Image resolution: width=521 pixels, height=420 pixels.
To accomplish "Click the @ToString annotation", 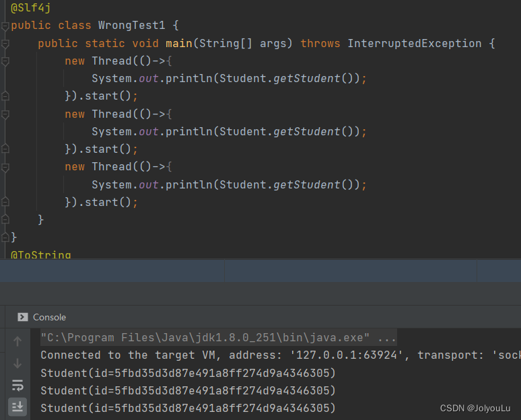I will 41,254.
